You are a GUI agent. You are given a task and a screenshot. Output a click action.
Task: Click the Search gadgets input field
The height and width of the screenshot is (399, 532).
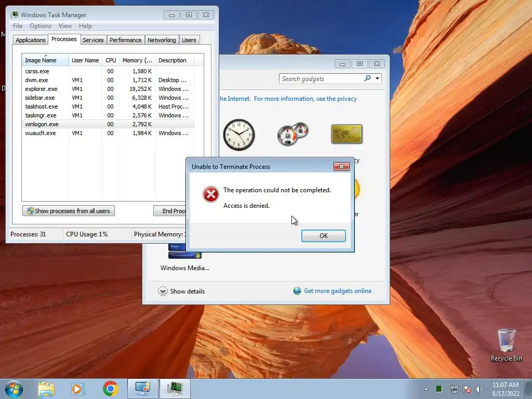coord(321,79)
